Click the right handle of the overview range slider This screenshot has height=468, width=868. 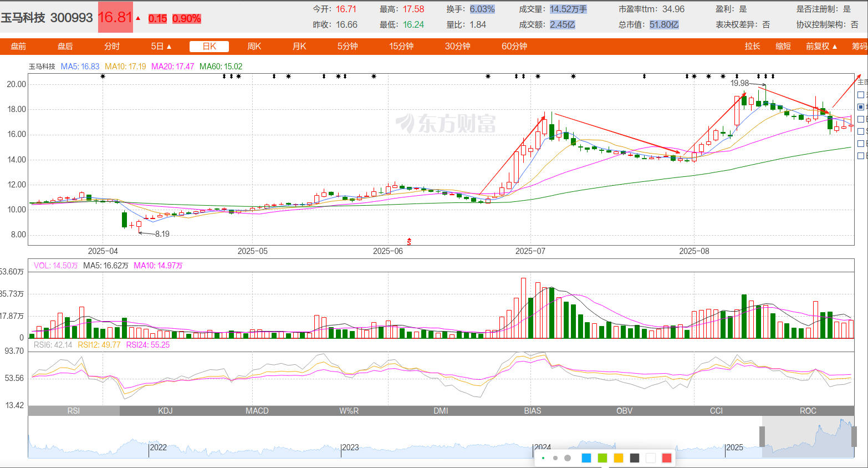[854, 436]
